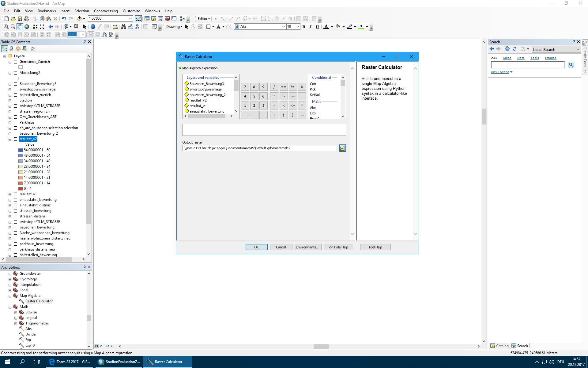Open the Go To XY tool

coord(137,27)
